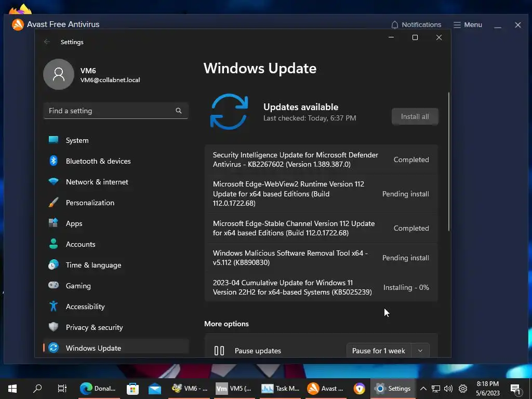Open Task View on taskbar
The height and width of the screenshot is (399, 532).
[62, 389]
